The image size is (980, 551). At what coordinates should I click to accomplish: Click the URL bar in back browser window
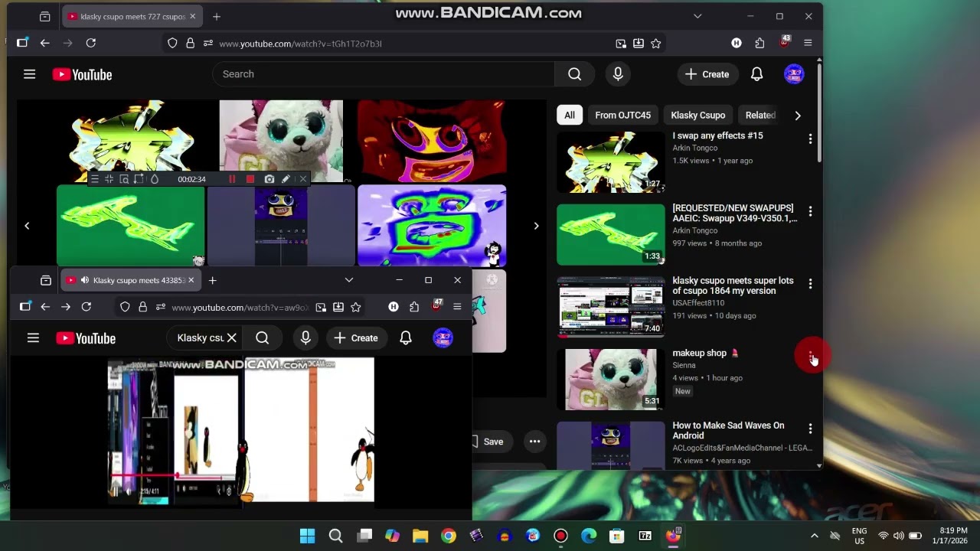tap(413, 44)
